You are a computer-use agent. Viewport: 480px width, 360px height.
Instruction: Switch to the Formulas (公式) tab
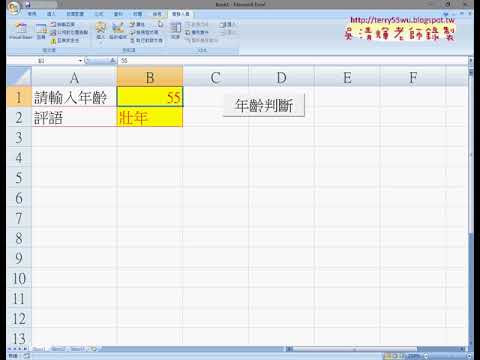[99, 14]
